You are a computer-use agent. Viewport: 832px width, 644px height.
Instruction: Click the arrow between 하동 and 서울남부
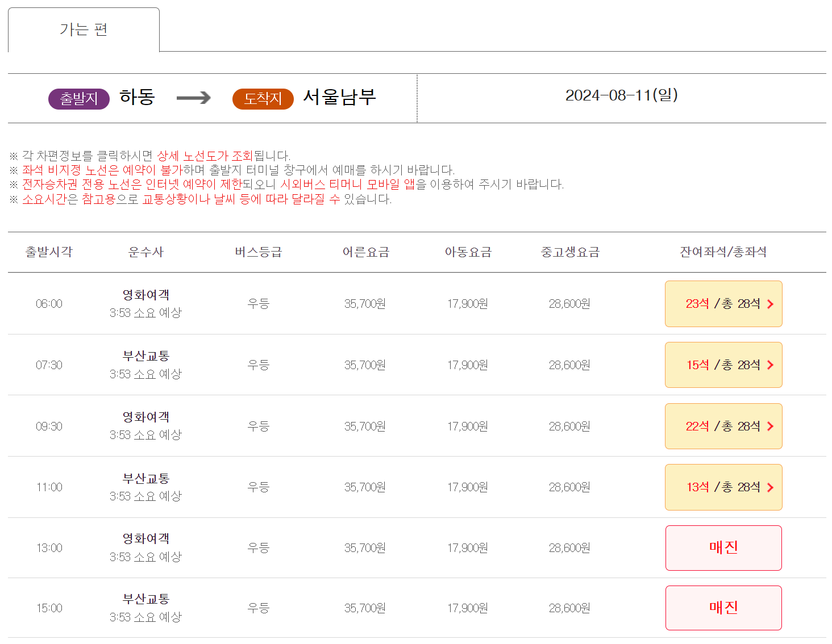pos(193,98)
